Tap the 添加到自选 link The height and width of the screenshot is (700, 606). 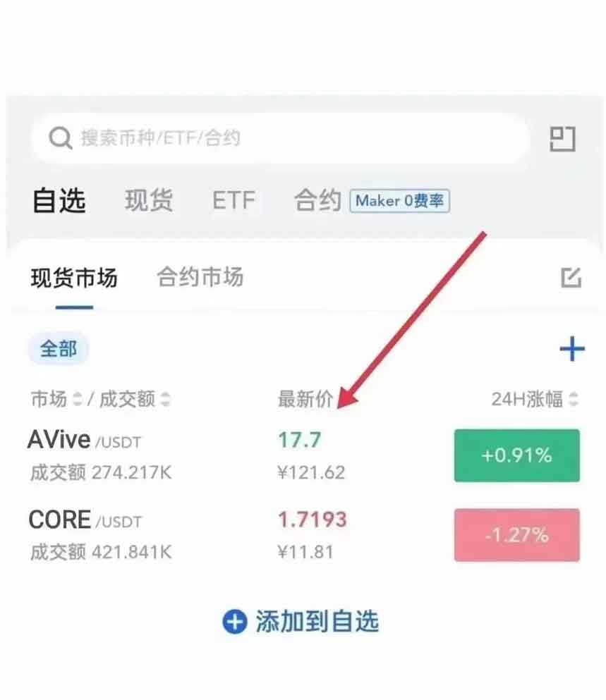[317, 621]
